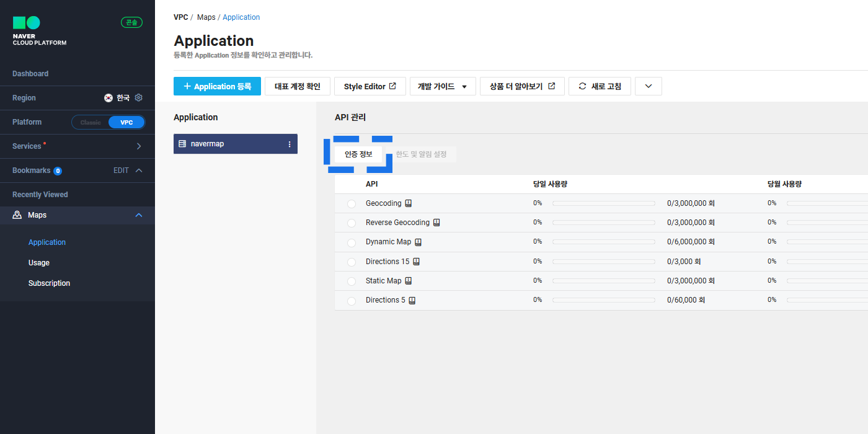Select the navermap application item
Image resolution: width=868 pixels, height=434 pixels.
(236, 144)
